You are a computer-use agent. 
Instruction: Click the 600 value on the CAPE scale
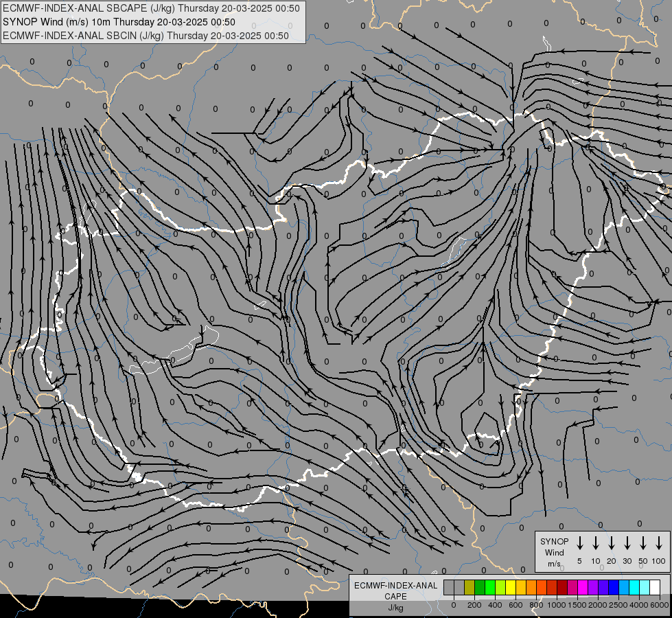[x=515, y=605]
